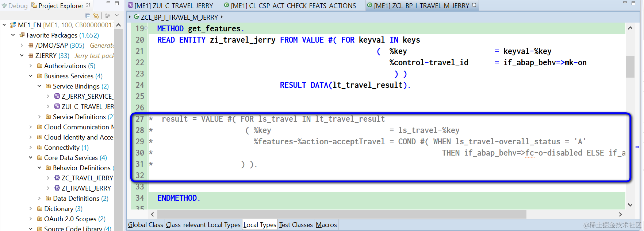
Task: Click the editor vertical scrollbar thumb
Action: pyautogui.click(x=630, y=67)
